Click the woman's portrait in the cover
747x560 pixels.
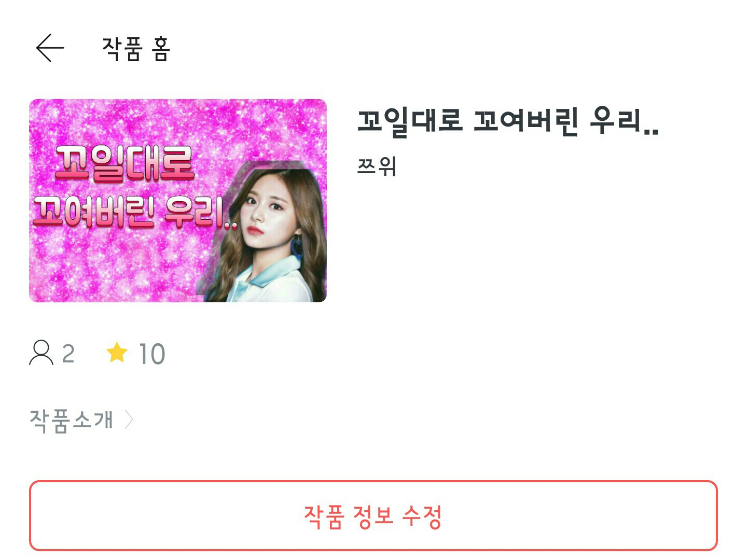tap(266, 232)
